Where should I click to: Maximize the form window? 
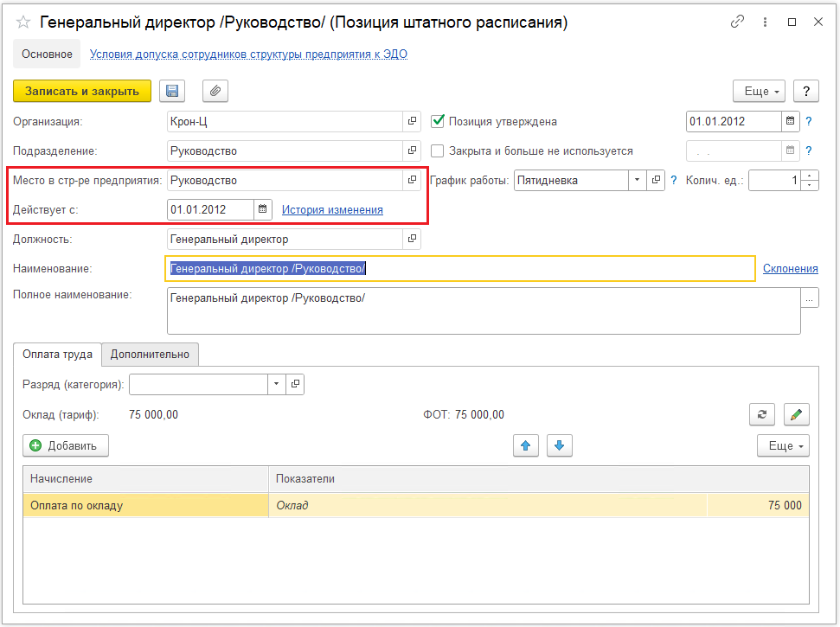(x=792, y=22)
